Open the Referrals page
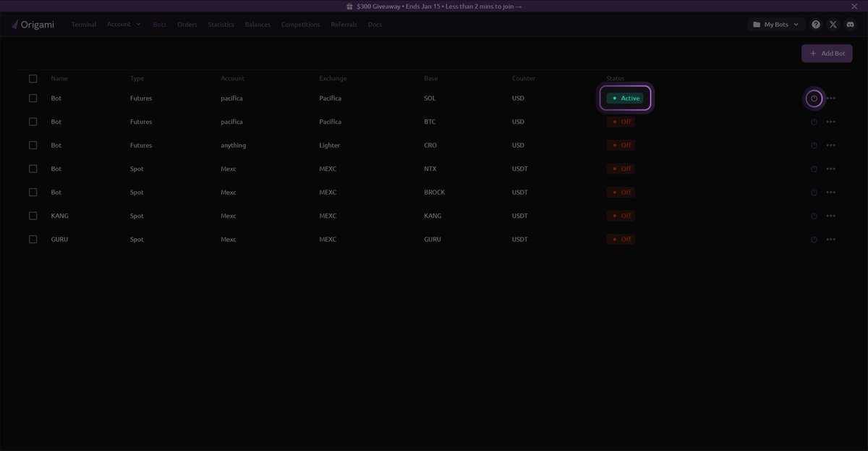Screen dimensions: 868x451 tap(344, 25)
